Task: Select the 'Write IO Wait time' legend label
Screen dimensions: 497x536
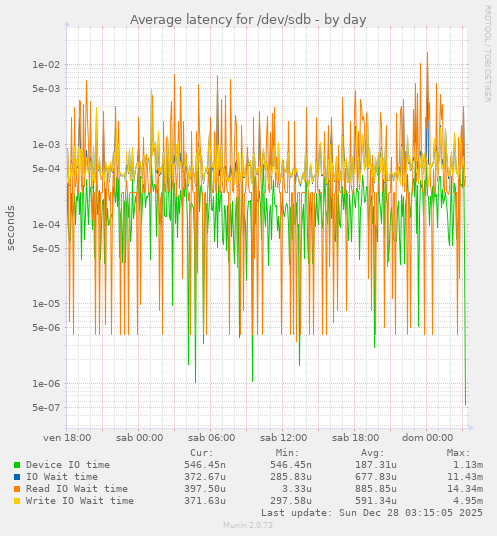Action: point(80,501)
